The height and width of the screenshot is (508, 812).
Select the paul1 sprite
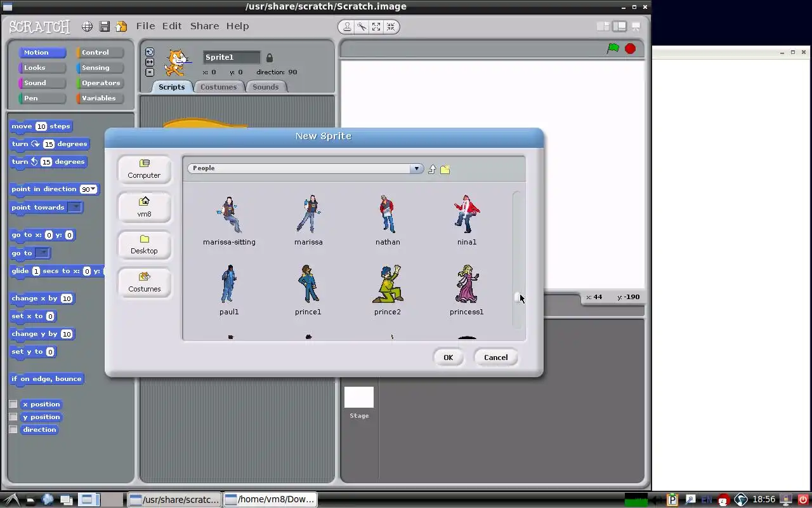[229, 290]
